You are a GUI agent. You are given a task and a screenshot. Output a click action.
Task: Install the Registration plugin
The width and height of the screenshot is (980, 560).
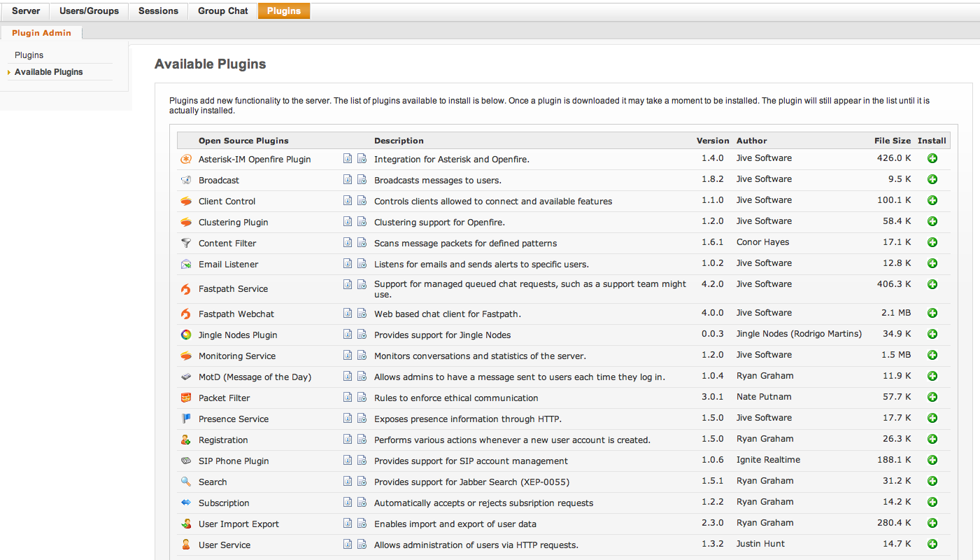(932, 440)
